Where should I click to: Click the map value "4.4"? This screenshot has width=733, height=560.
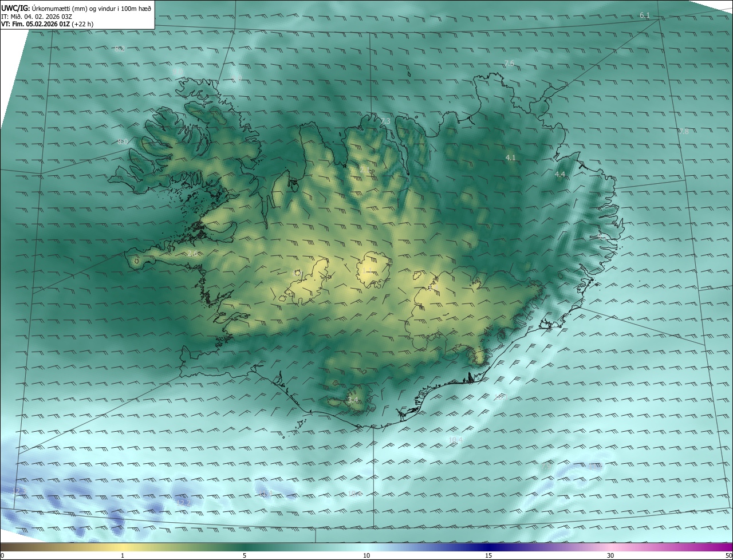point(560,174)
